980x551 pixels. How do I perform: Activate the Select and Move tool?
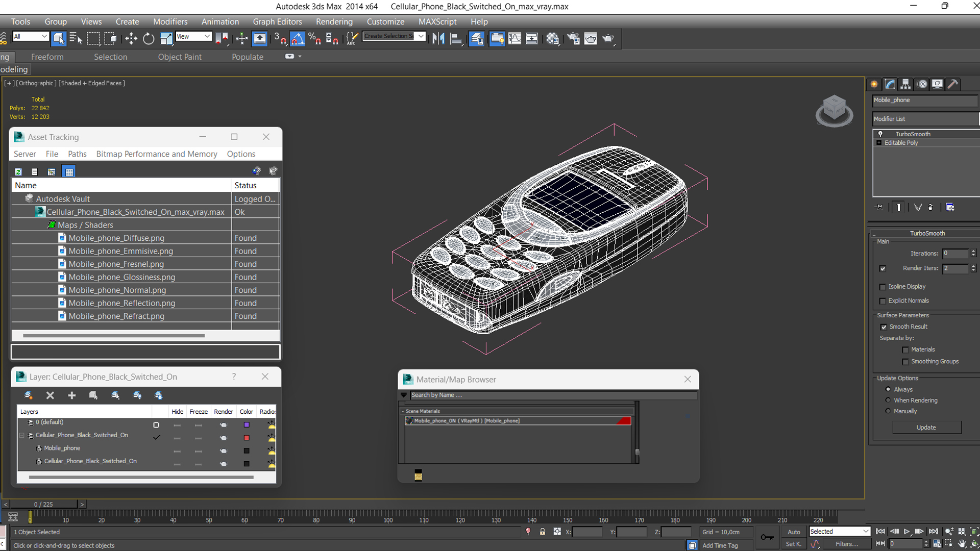(131, 39)
